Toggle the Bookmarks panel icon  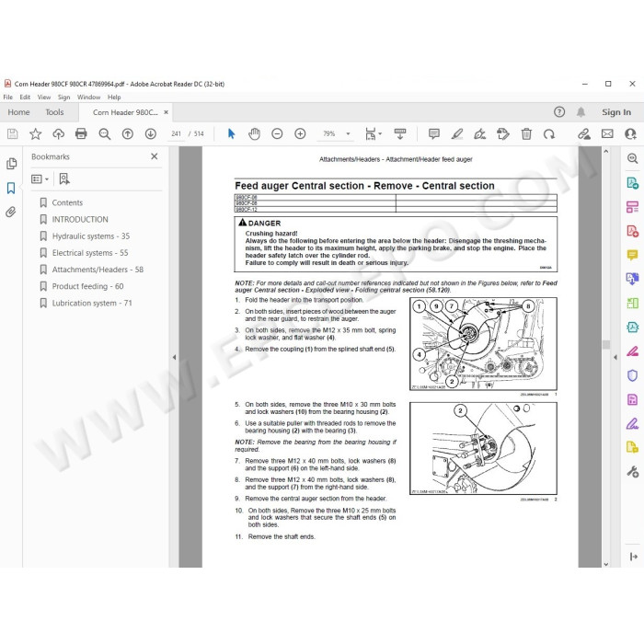pos(11,188)
